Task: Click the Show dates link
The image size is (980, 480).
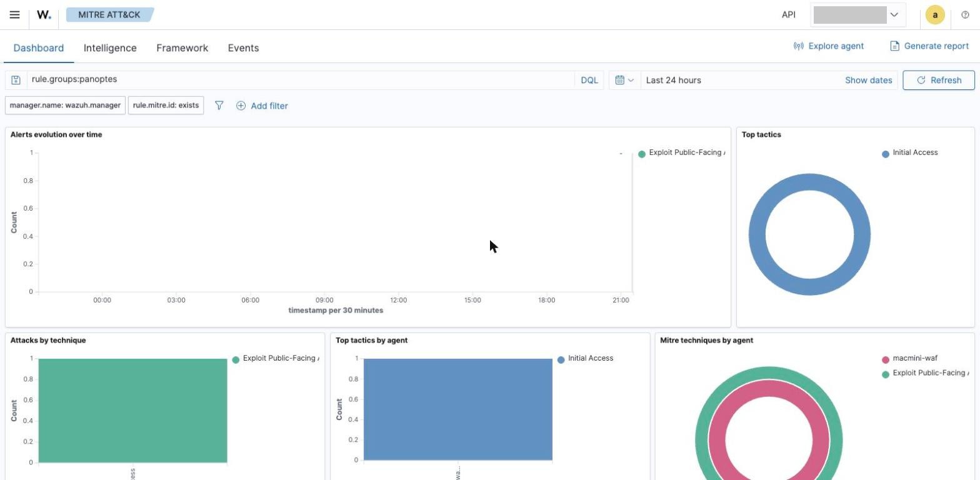Action: 868,80
